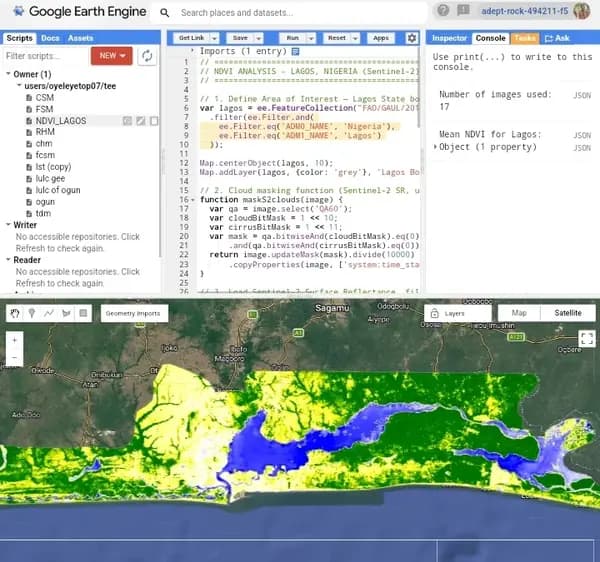
Task: Switch base map to Map view
Action: [x=519, y=313]
